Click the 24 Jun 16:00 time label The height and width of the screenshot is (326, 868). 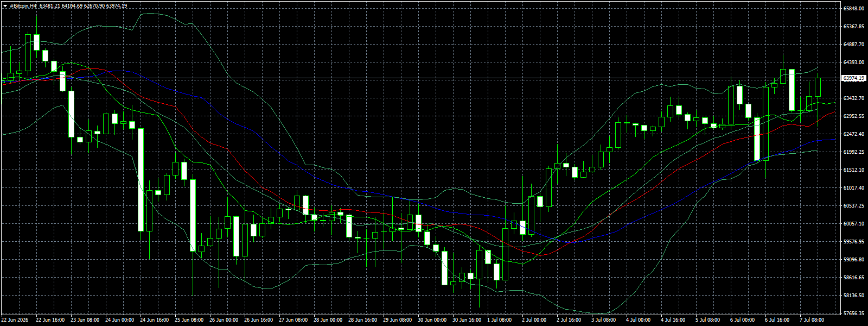pyautogui.click(x=154, y=320)
